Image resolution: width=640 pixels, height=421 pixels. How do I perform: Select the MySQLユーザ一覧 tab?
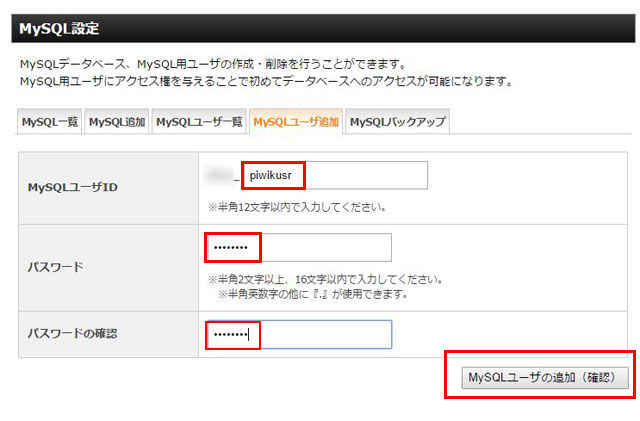point(199,122)
